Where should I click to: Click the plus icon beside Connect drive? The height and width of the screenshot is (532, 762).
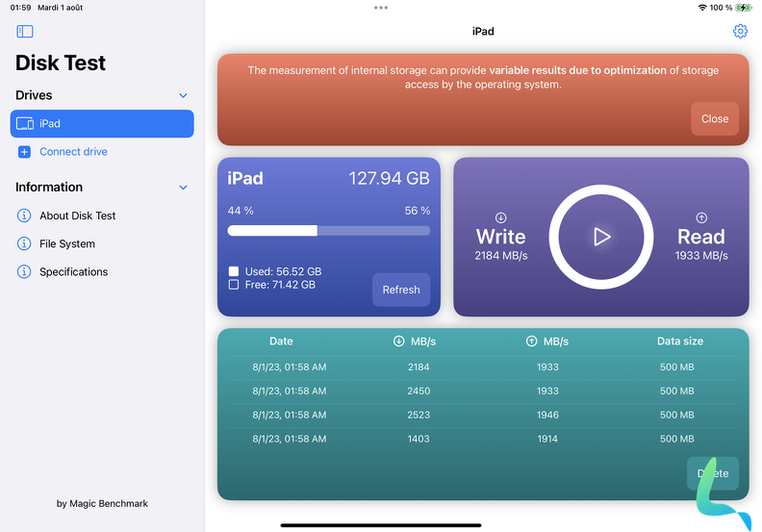tap(24, 152)
